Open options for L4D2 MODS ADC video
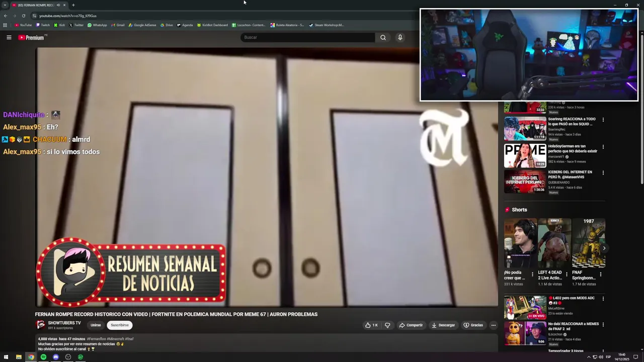Image resolution: width=644 pixels, height=362 pixels. 603,299
